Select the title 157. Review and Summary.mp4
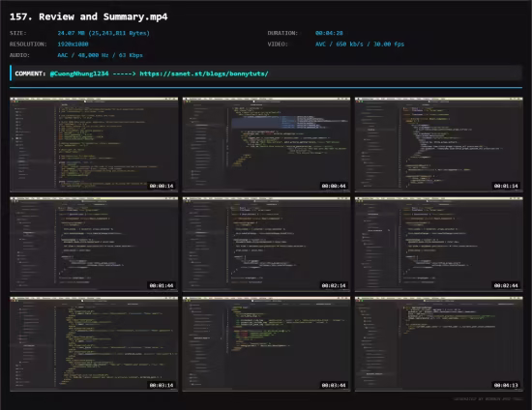 tap(89, 16)
